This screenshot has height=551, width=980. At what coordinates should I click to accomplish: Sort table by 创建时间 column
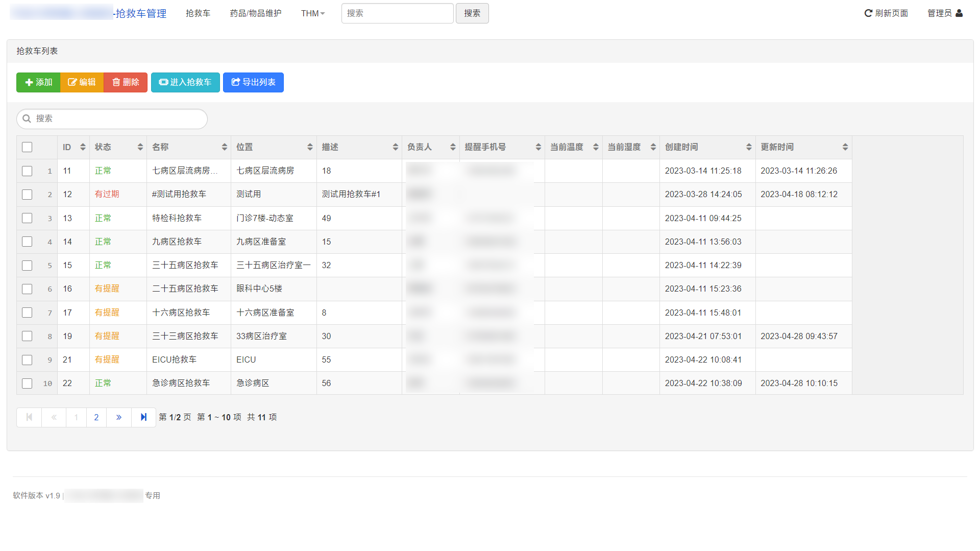pyautogui.click(x=707, y=147)
